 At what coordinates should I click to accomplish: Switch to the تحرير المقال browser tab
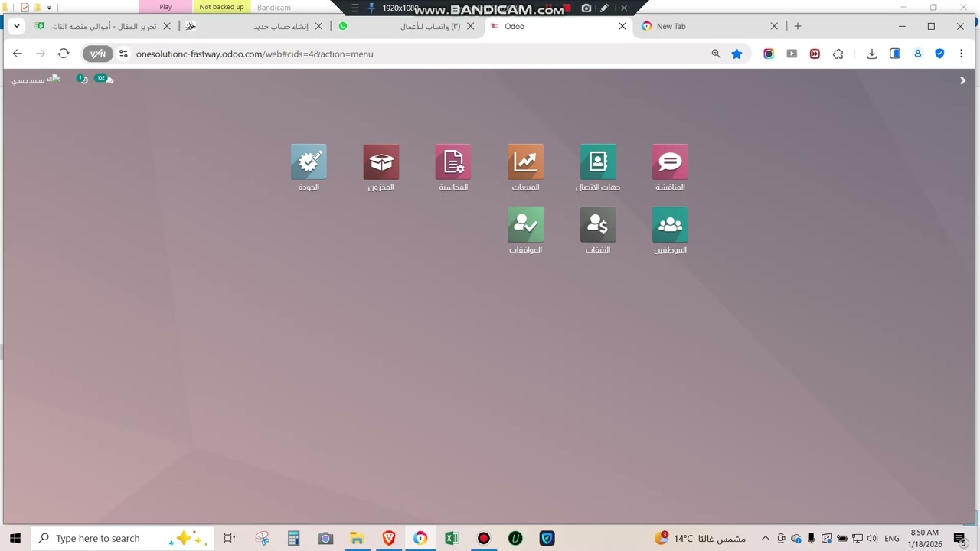[103, 26]
